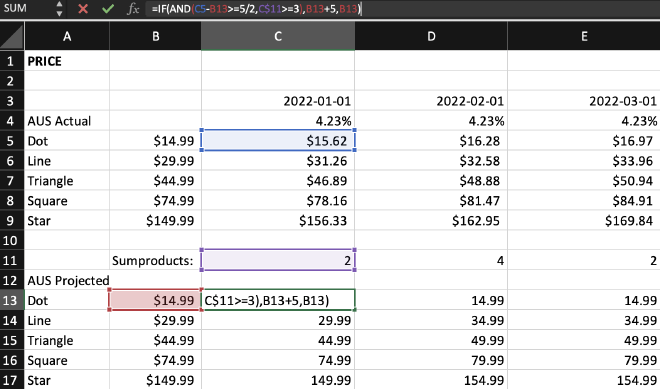Click cell C5 showing $15.62
660x389 pixels.
tap(278, 141)
